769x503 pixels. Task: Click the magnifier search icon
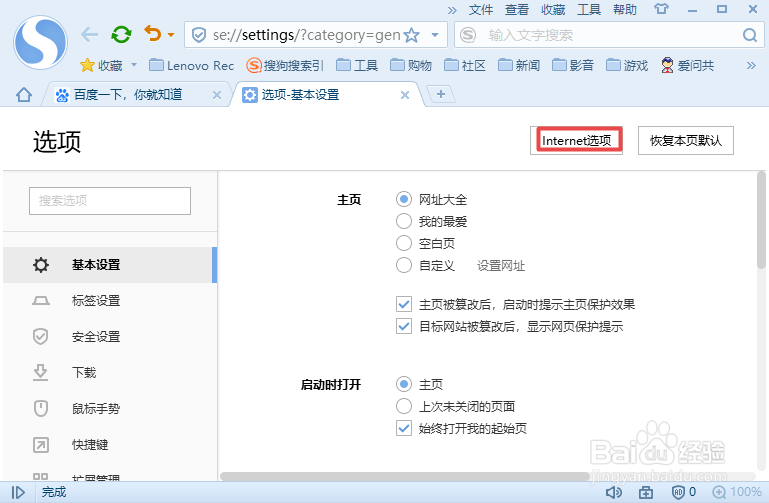click(749, 35)
